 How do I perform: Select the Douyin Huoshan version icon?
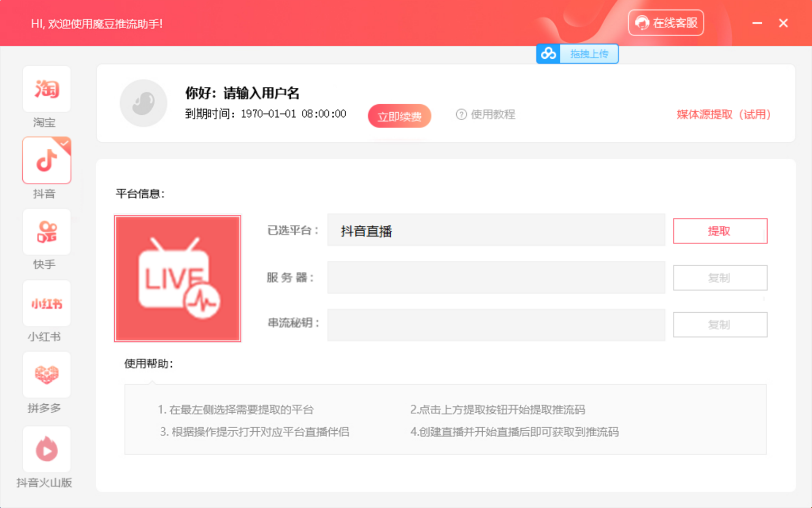(x=47, y=449)
